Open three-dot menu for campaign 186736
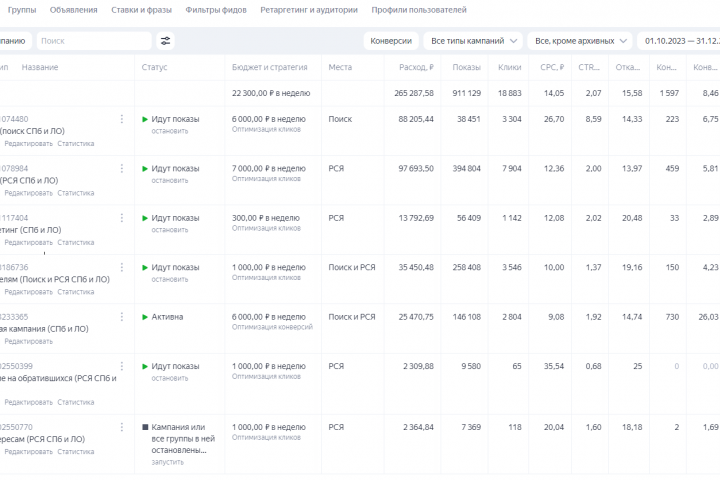 point(122,268)
